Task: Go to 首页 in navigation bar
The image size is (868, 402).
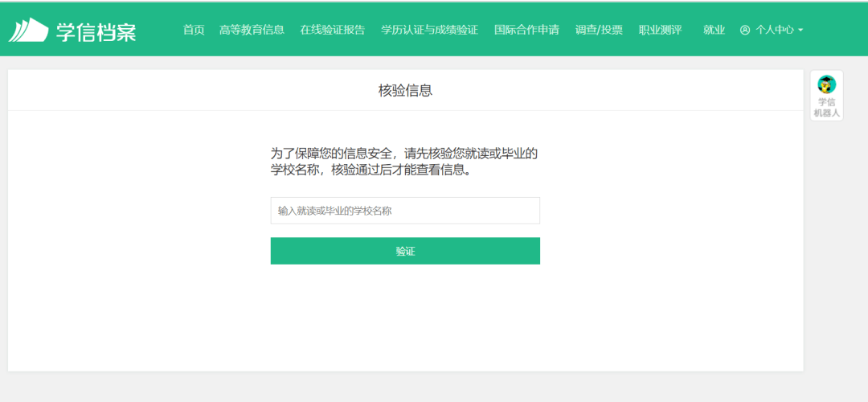Action: pos(194,30)
